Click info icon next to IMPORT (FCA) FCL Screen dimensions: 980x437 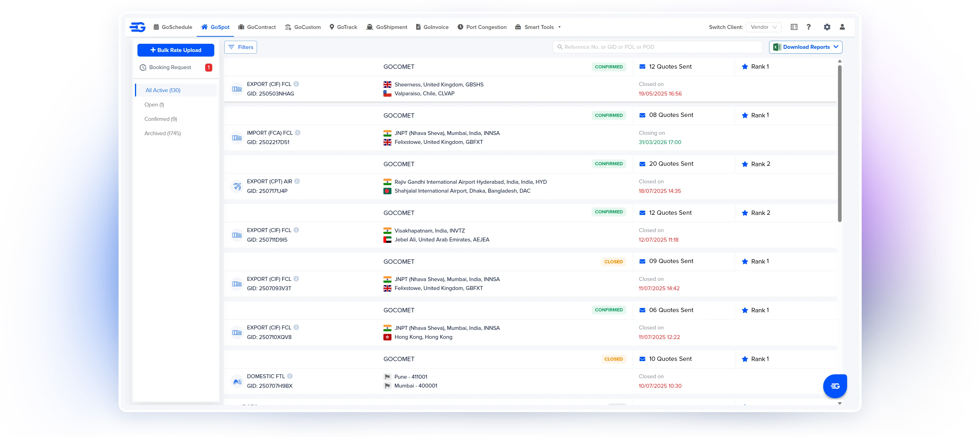297,133
